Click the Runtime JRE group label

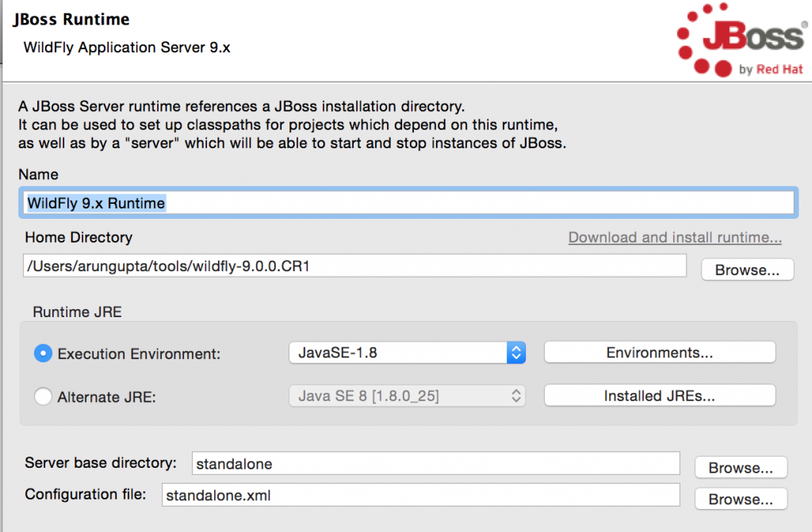[x=77, y=312]
